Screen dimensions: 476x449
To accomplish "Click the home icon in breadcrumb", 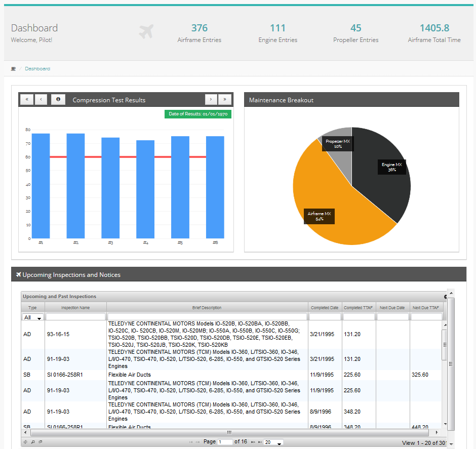I will coord(13,69).
